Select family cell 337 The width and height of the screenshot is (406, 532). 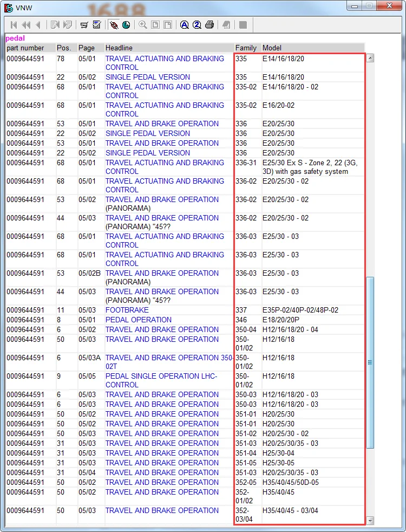point(241,310)
